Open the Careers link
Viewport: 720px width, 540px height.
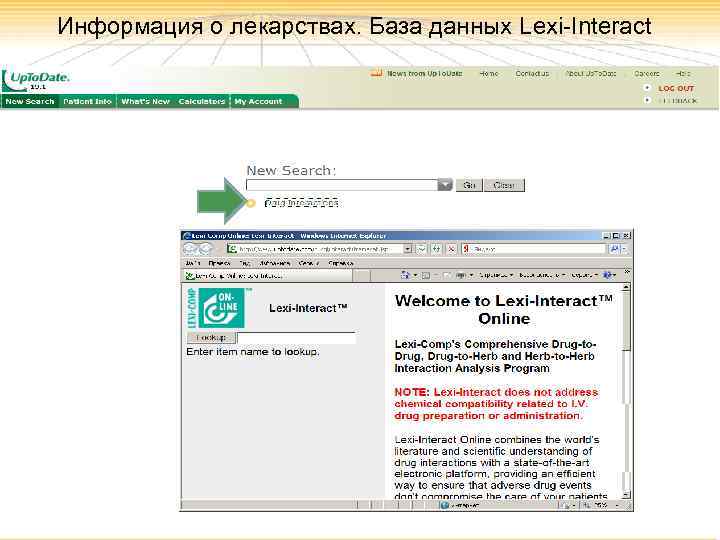[647, 73]
